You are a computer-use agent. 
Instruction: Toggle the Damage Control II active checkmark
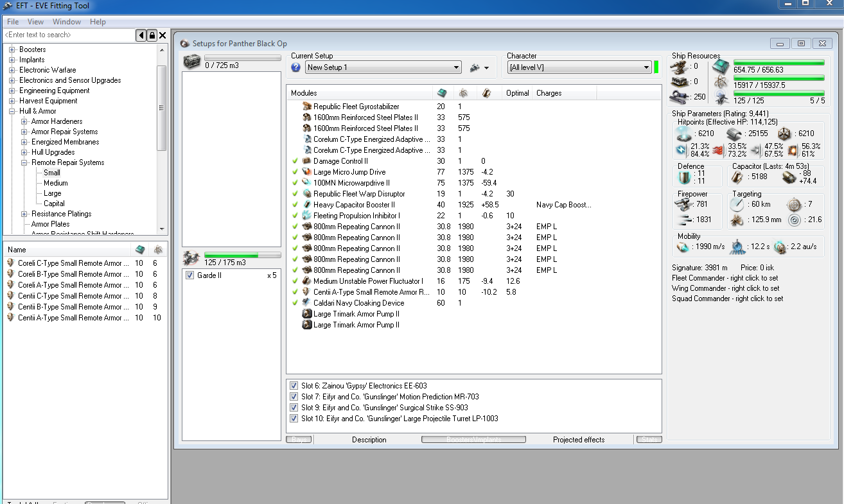point(295,161)
